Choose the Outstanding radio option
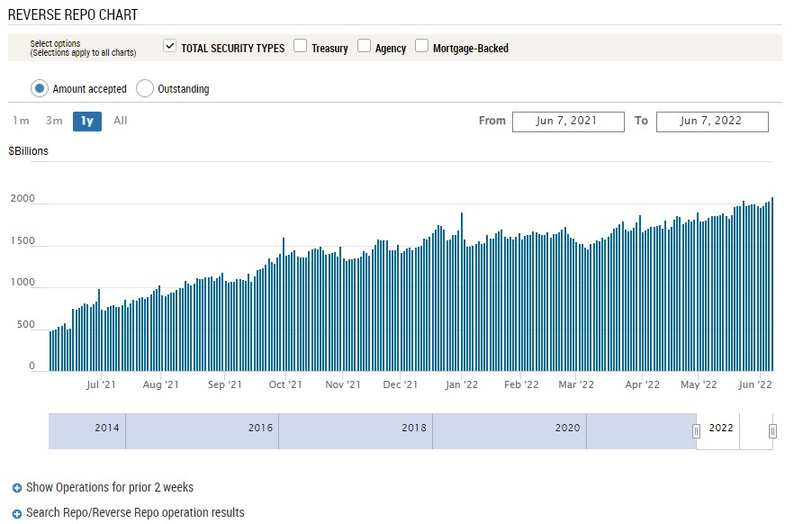812x524 pixels. pyautogui.click(x=145, y=88)
